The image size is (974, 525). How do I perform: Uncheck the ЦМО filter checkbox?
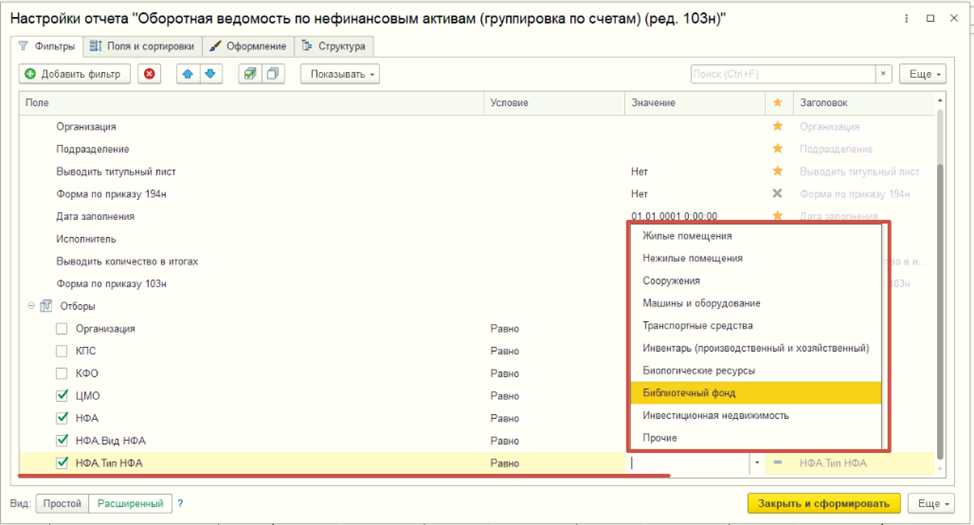(61, 396)
